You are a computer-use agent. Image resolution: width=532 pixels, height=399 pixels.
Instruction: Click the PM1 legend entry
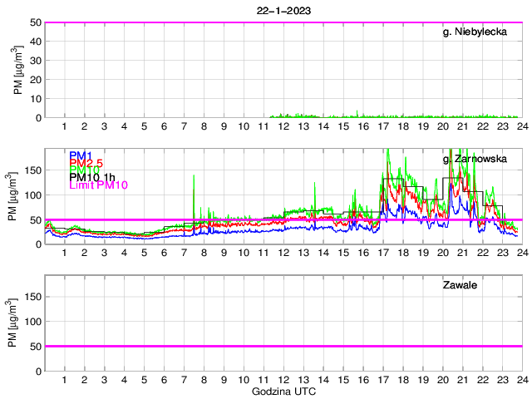click(x=81, y=155)
